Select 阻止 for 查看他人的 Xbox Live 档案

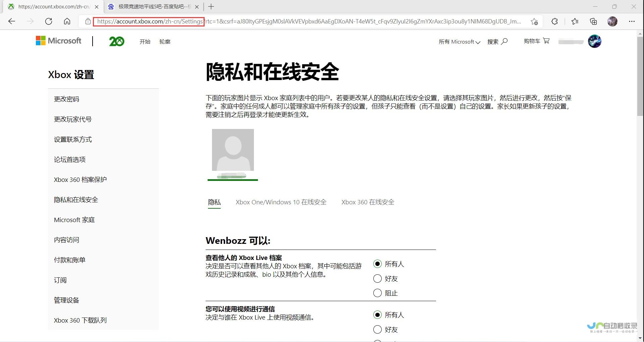[x=377, y=293]
